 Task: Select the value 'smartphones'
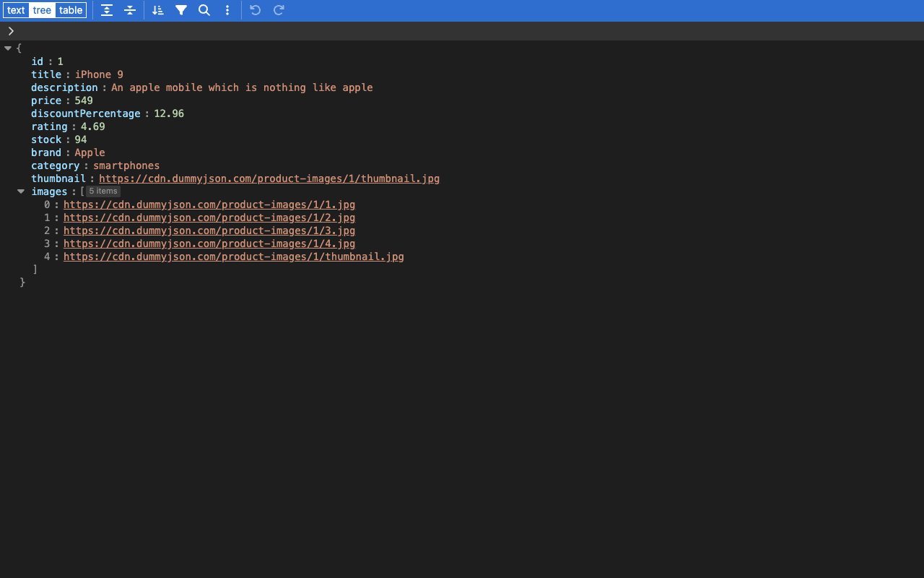[x=126, y=165]
